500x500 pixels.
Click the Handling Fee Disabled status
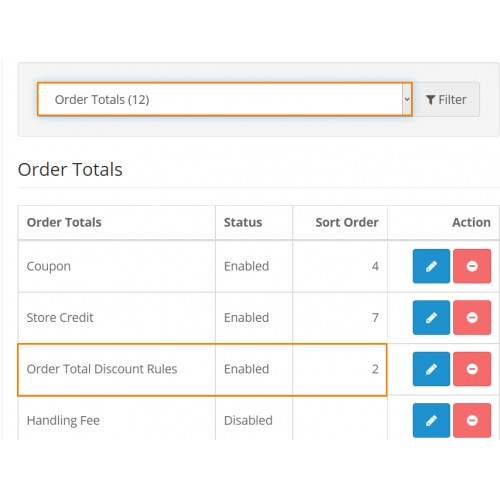tap(248, 420)
